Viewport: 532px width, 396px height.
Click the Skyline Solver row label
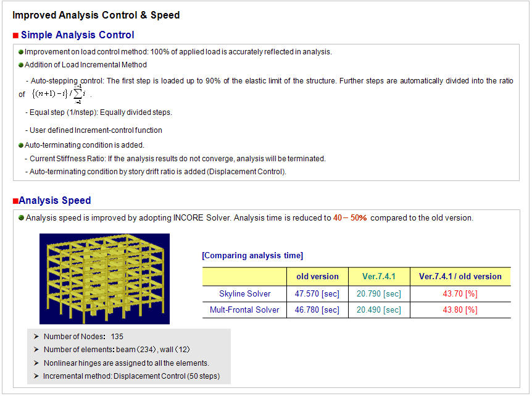244,293
